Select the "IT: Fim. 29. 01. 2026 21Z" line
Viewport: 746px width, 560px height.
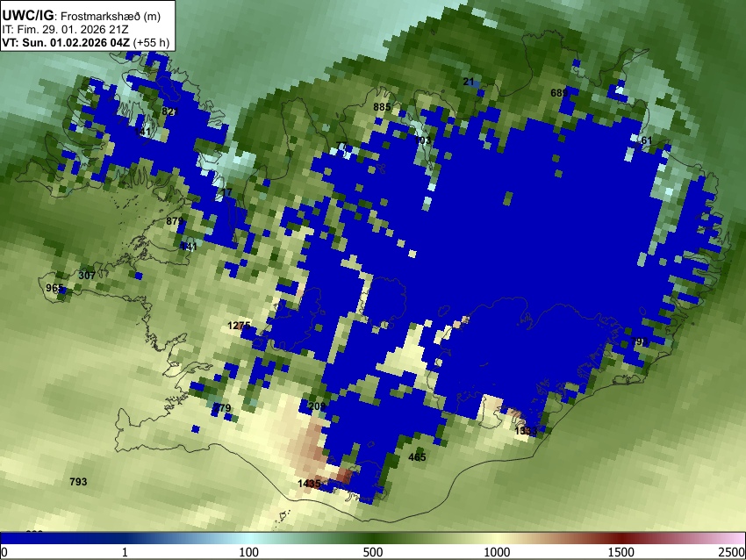pyautogui.click(x=65, y=30)
